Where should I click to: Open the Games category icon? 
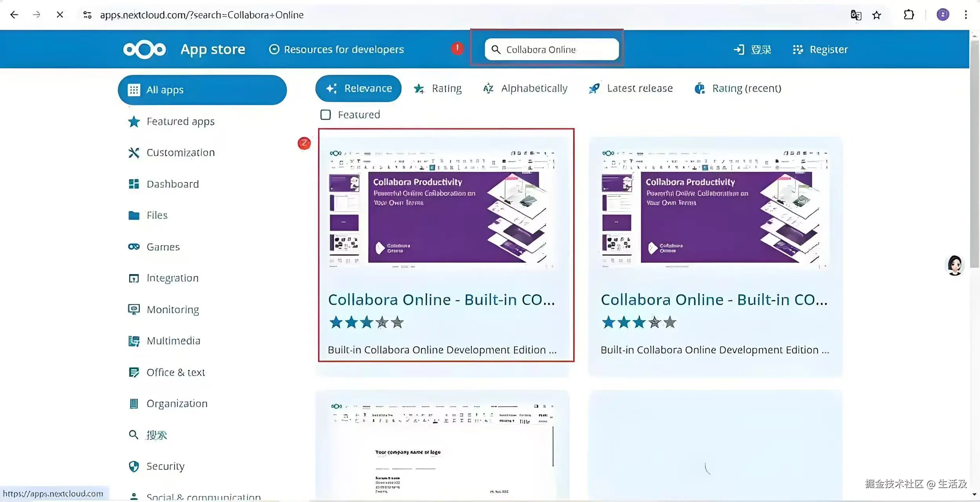(x=134, y=247)
